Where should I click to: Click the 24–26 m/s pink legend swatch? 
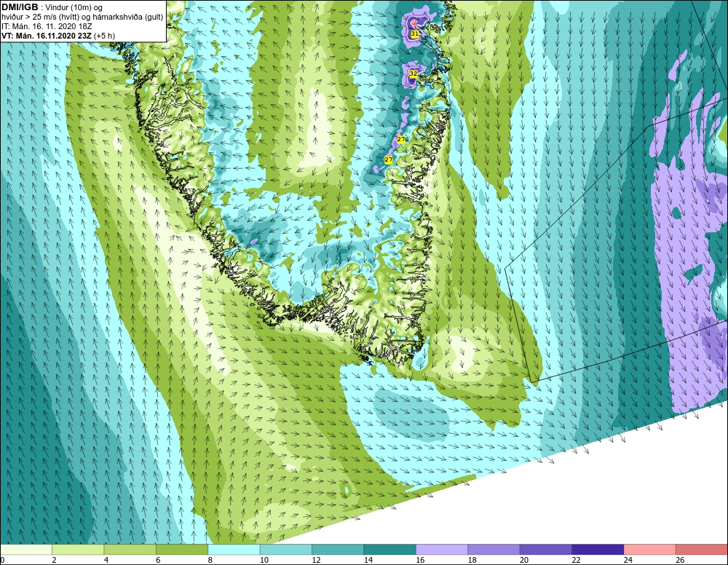650,550
